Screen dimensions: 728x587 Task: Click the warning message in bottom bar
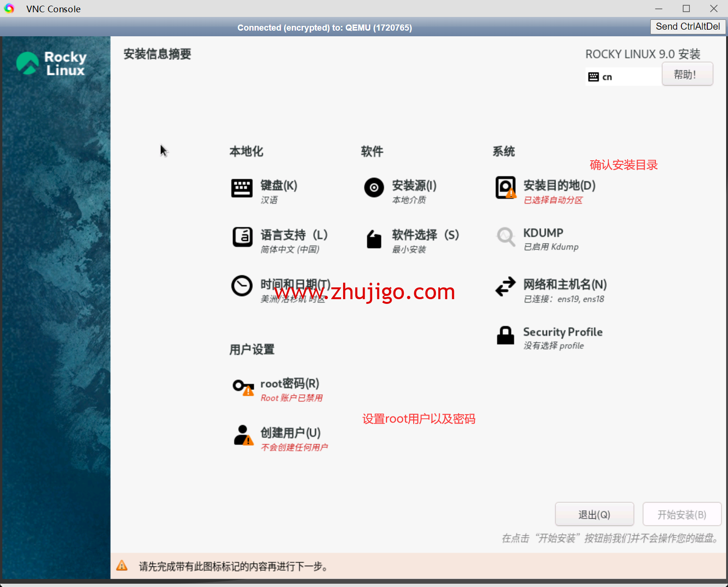click(233, 566)
